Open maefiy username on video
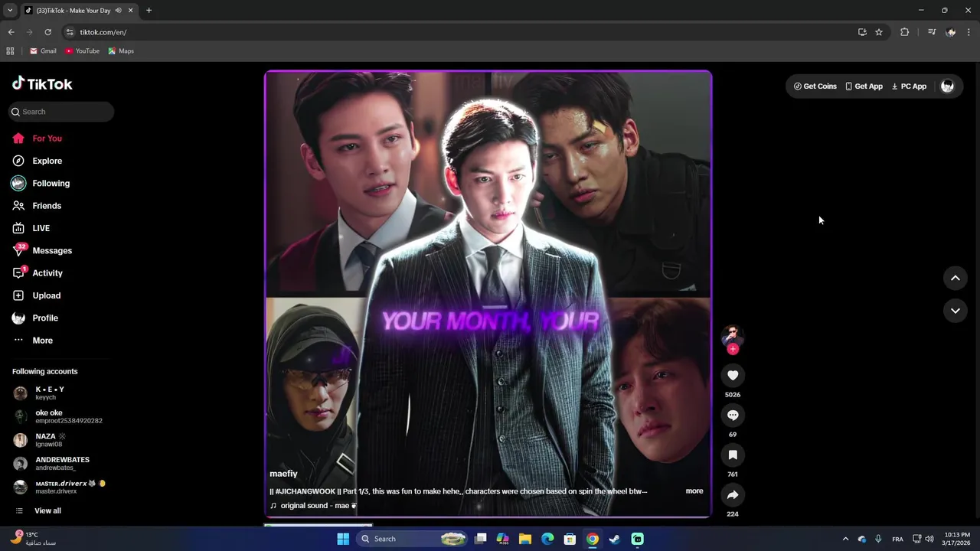 (x=283, y=474)
